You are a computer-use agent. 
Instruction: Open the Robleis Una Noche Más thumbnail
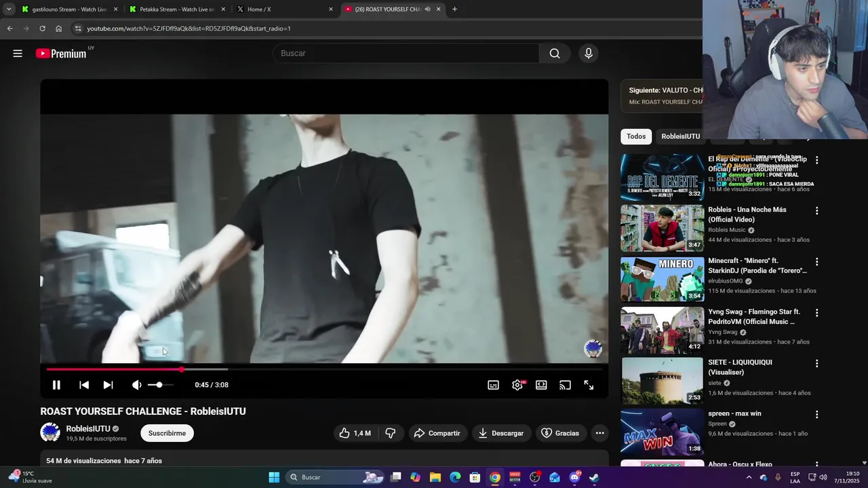(662, 228)
